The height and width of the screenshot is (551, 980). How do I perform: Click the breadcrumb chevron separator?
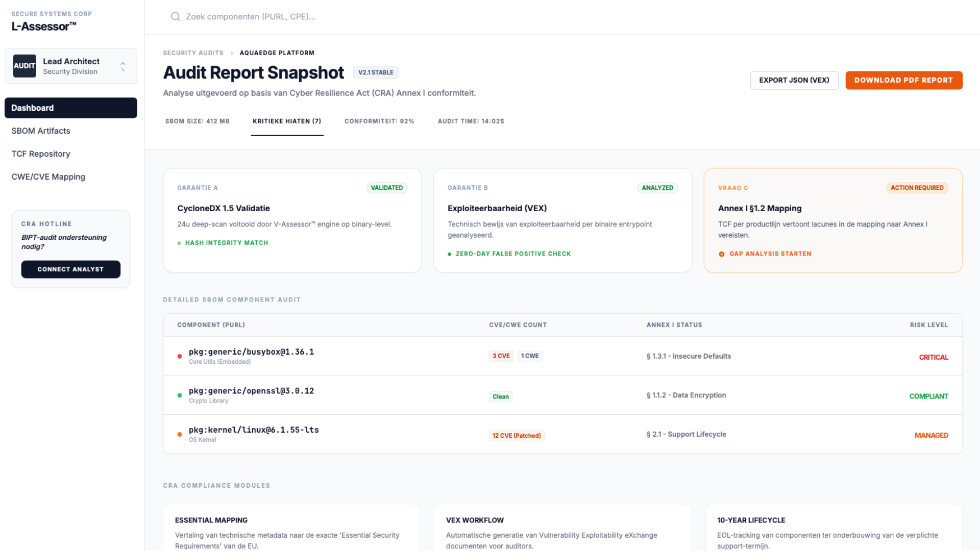(232, 53)
